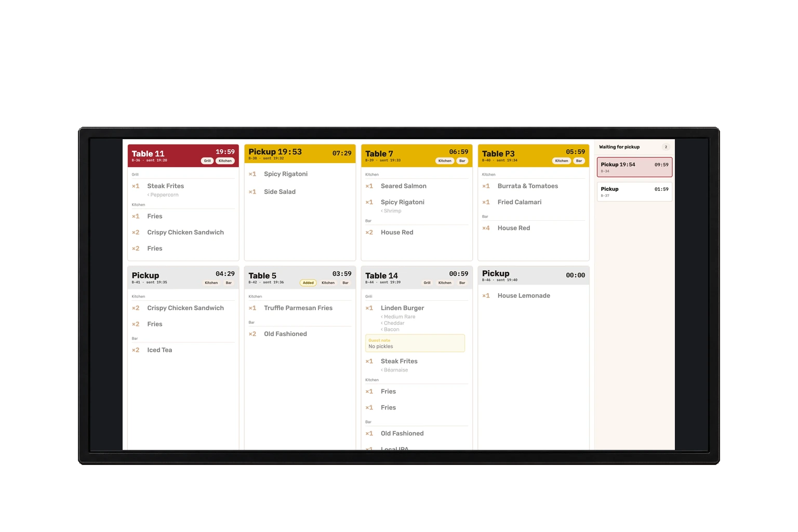This screenshot has width=798, height=532.
Task: Tap House Red on Table 7
Action: (397, 232)
